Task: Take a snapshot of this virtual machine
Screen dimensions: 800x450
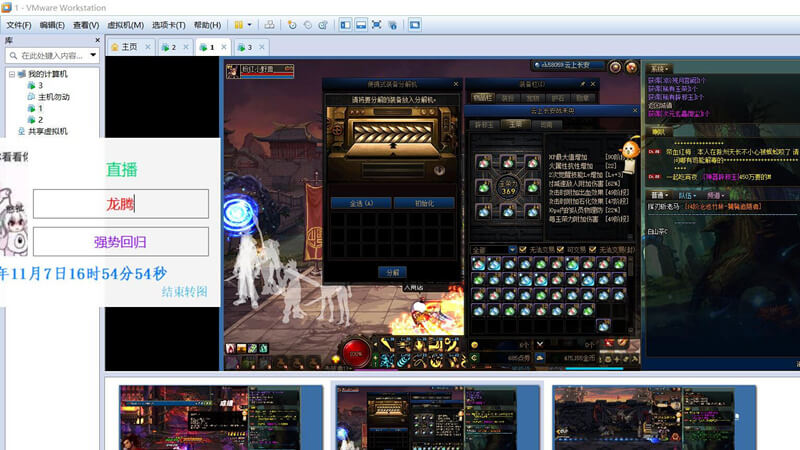Action: tap(292, 25)
